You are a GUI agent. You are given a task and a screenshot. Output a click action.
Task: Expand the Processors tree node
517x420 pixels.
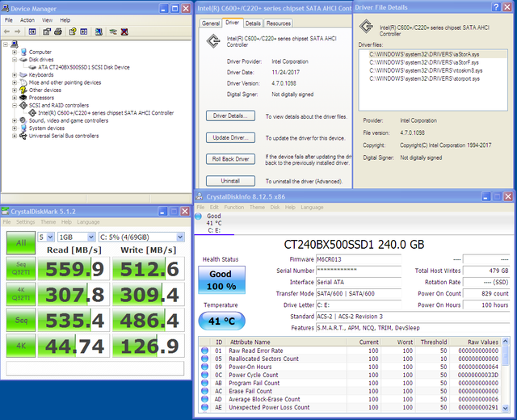tap(15, 98)
